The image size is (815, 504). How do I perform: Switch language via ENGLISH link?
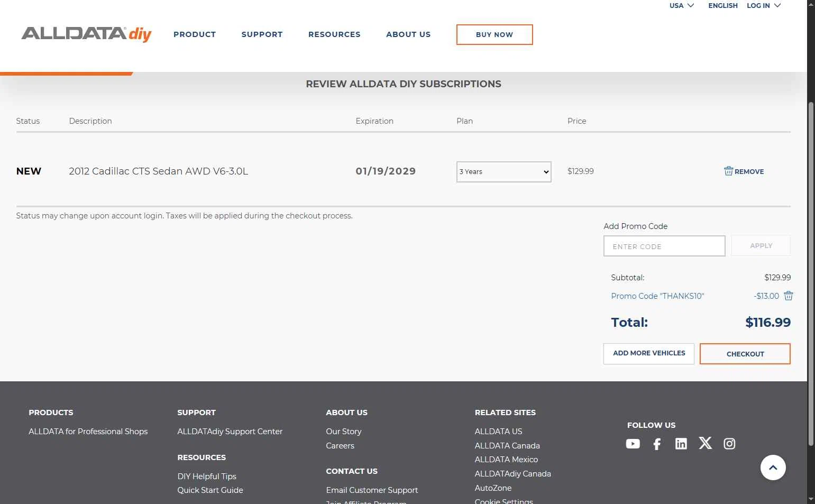click(722, 5)
